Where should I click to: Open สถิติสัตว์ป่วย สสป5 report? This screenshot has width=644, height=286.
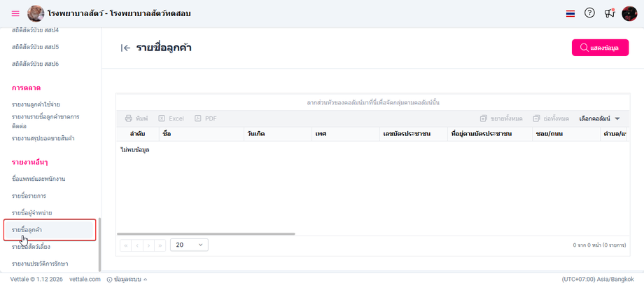[x=35, y=47]
